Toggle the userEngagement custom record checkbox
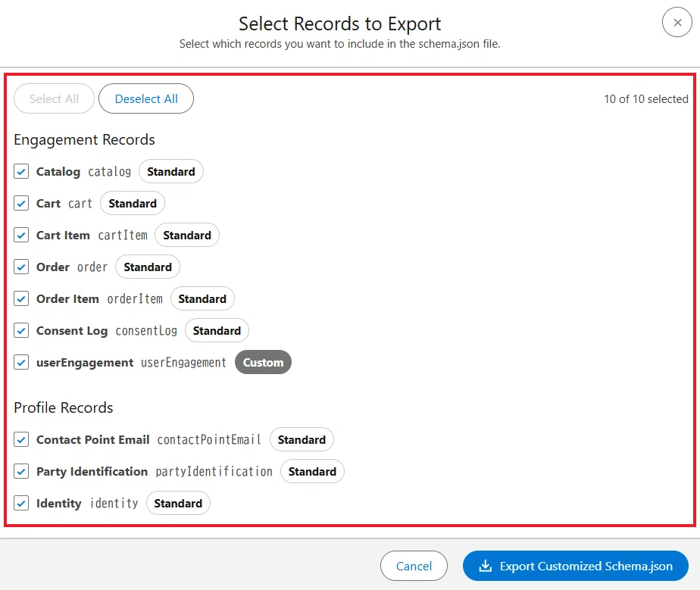700x590 pixels. point(21,362)
